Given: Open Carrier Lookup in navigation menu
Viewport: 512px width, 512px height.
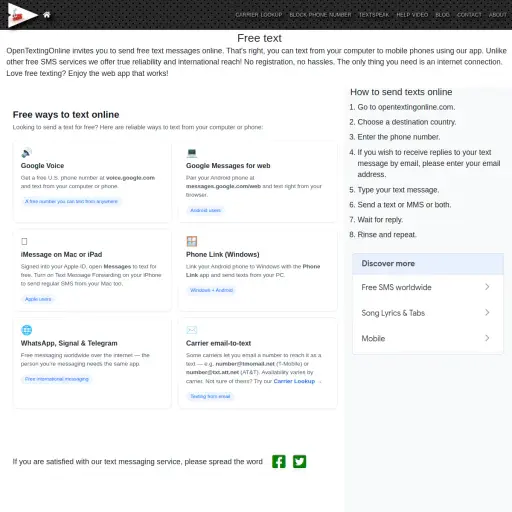Looking at the screenshot, I should (259, 15).
